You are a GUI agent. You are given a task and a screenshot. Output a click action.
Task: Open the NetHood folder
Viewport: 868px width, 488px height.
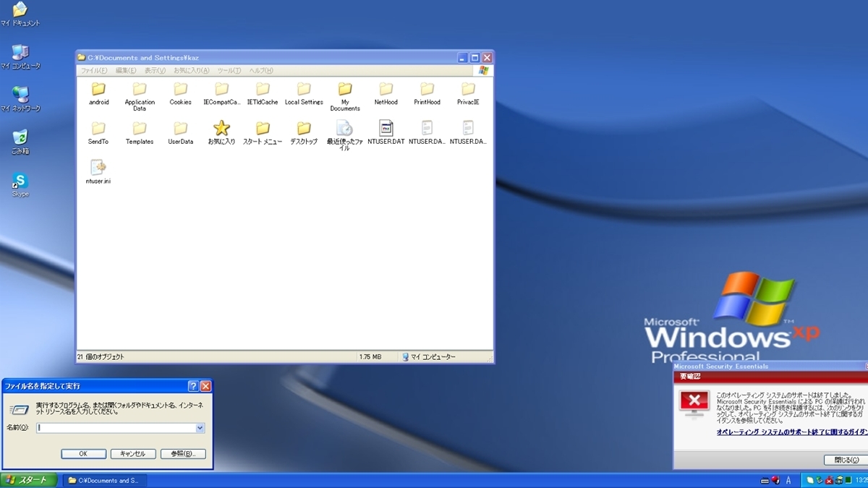point(386,93)
